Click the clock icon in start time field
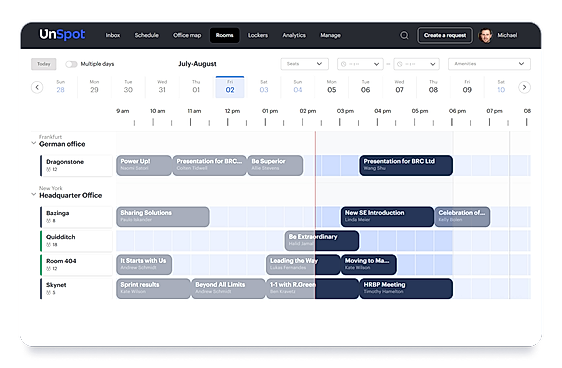 coord(343,64)
